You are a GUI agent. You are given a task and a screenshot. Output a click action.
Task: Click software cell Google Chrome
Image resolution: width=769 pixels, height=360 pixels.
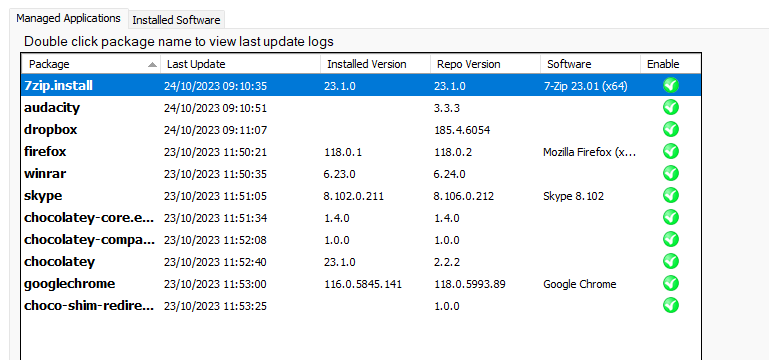(x=580, y=284)
